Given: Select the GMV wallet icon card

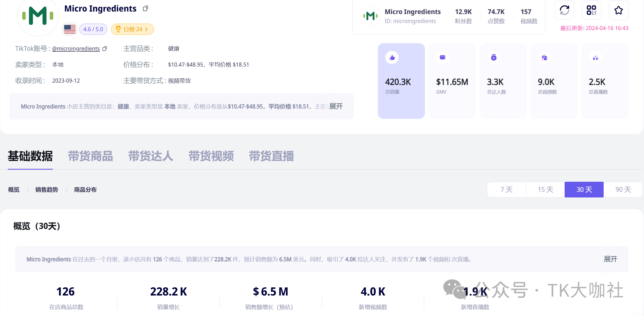Looking at the screenshot, I should [452, 81].
